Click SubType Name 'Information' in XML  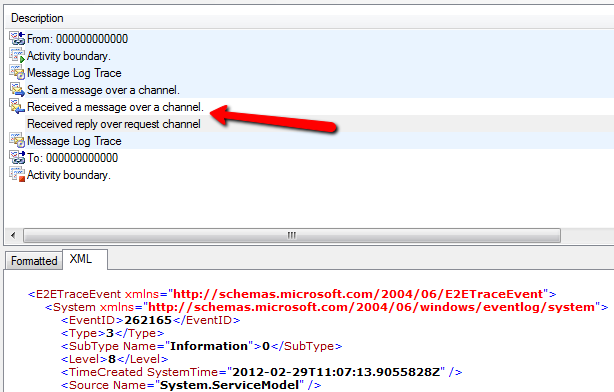209,346
